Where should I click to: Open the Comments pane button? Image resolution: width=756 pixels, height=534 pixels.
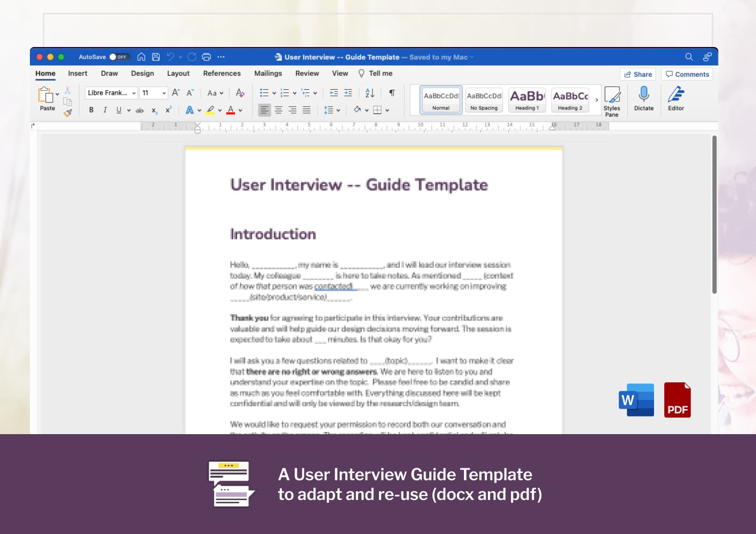[x=687, y=74]
